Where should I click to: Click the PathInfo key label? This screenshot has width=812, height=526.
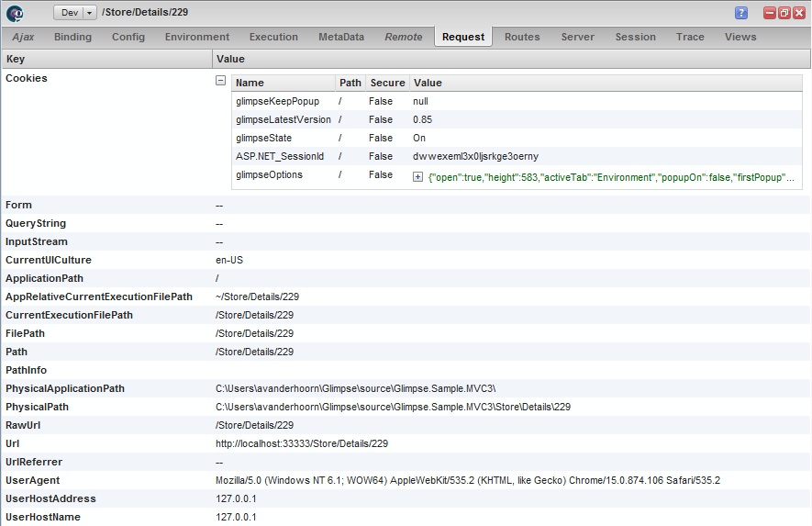[x=26, y=370]
